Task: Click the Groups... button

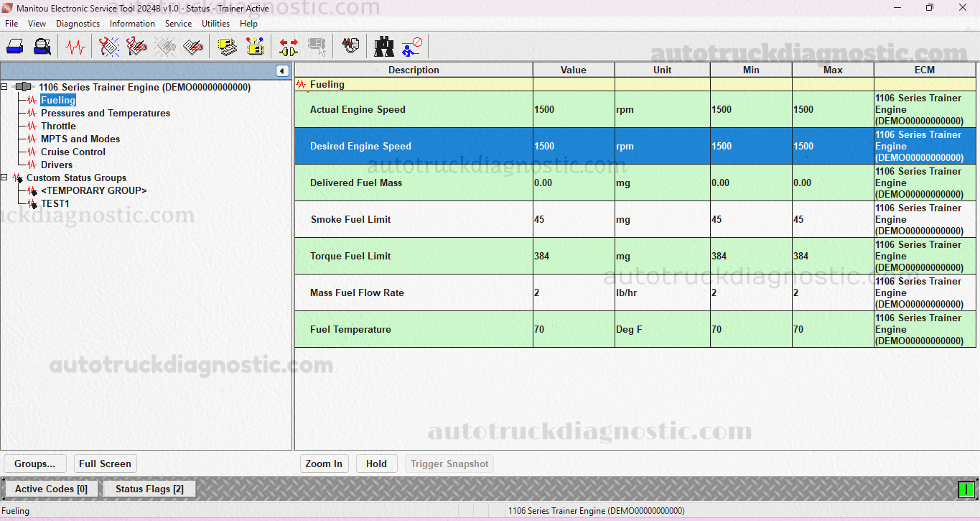Action: tap(34, 464)
